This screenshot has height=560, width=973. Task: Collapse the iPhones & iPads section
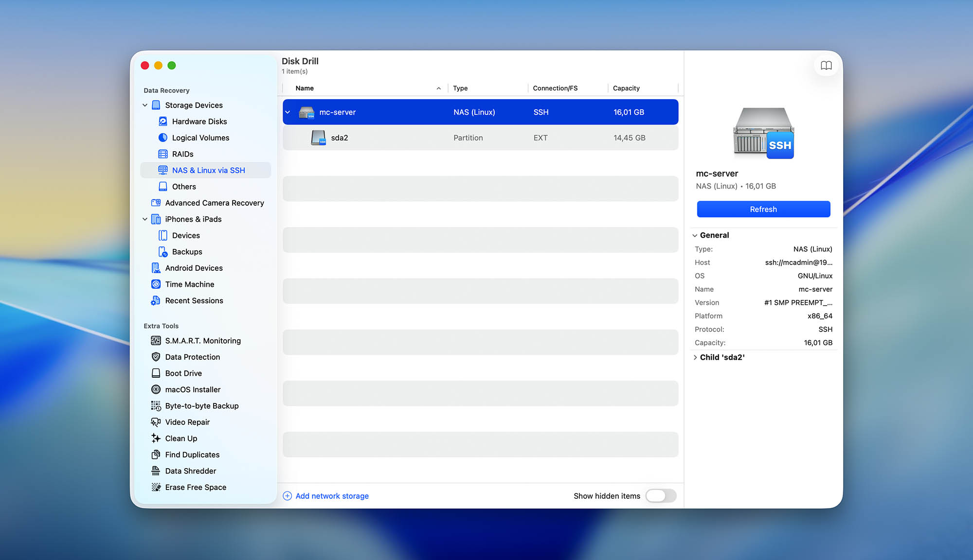(144, 219)
